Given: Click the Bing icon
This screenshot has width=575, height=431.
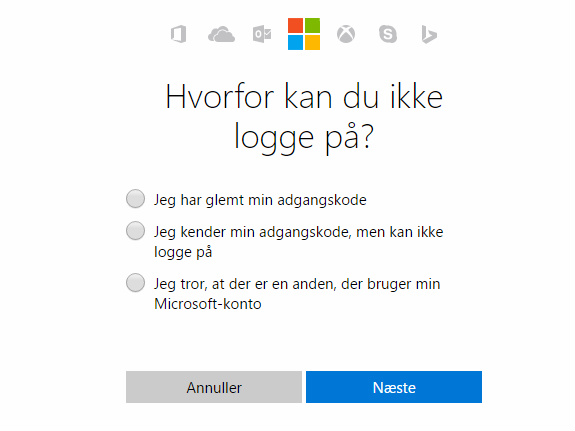Looking at the screenshot, I should [x=429, y=34].
